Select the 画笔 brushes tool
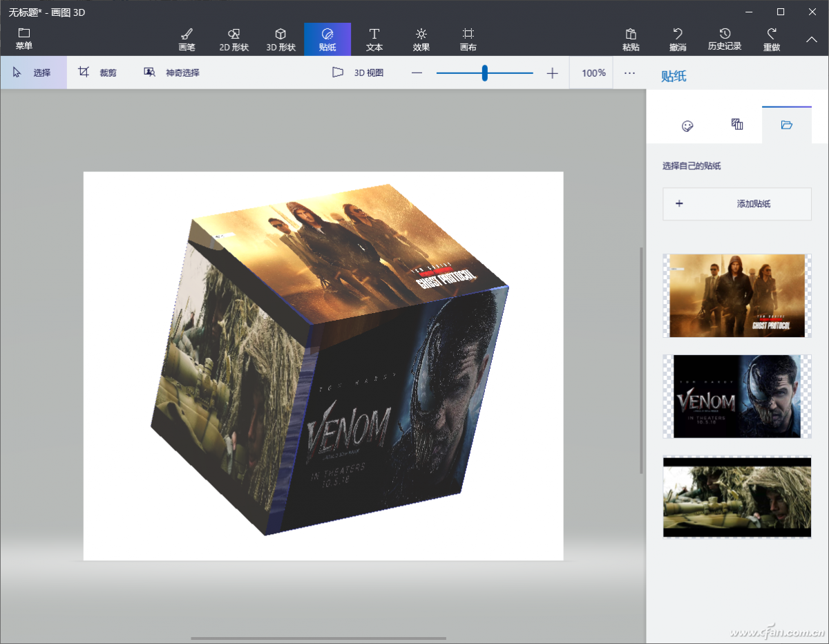This screenshot has width=829, height=644. pyautogui.click(x=187, y=39)
